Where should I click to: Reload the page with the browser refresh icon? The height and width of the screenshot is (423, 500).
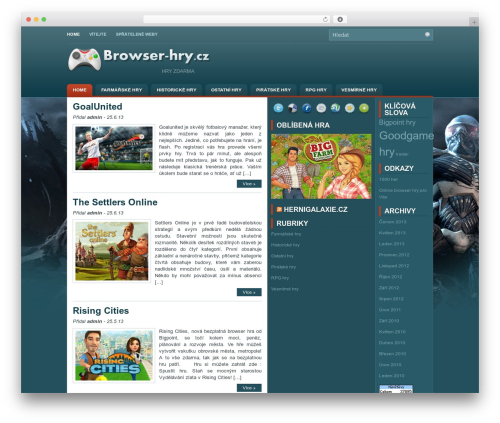click(325, 19)
